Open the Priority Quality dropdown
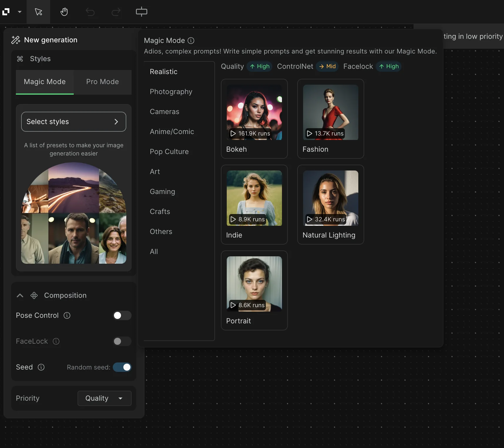504x448 pixels. coord(105,398)
